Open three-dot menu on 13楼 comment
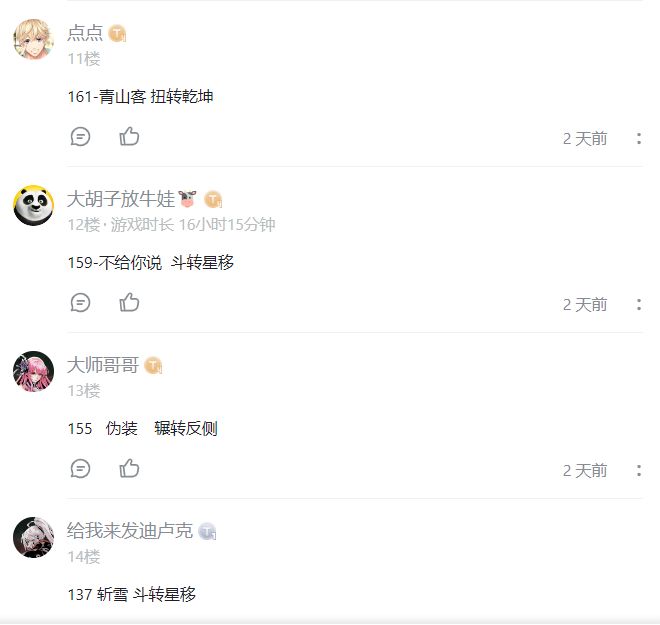The height and width of the screenshot is (625, 660). (x=639, y=471)
